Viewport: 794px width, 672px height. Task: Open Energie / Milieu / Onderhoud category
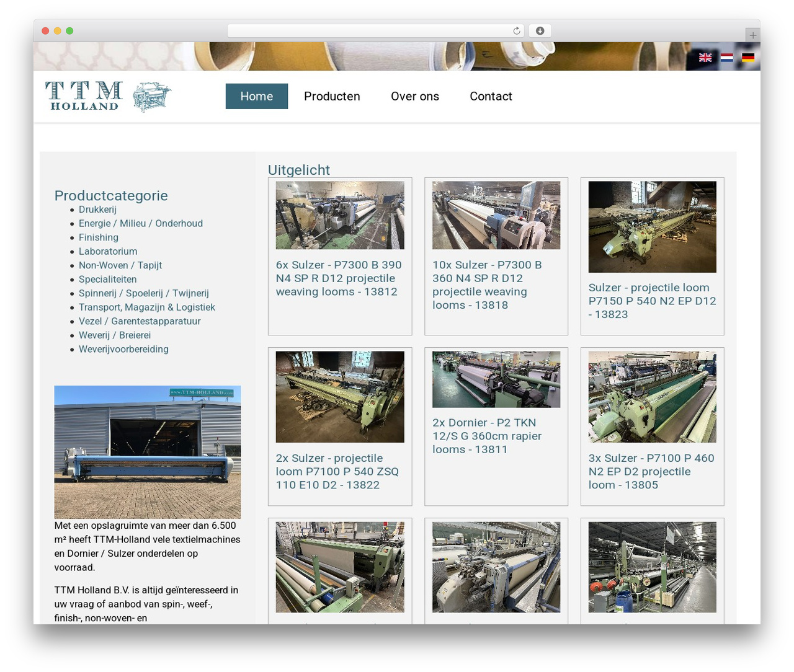coord(141,223)
